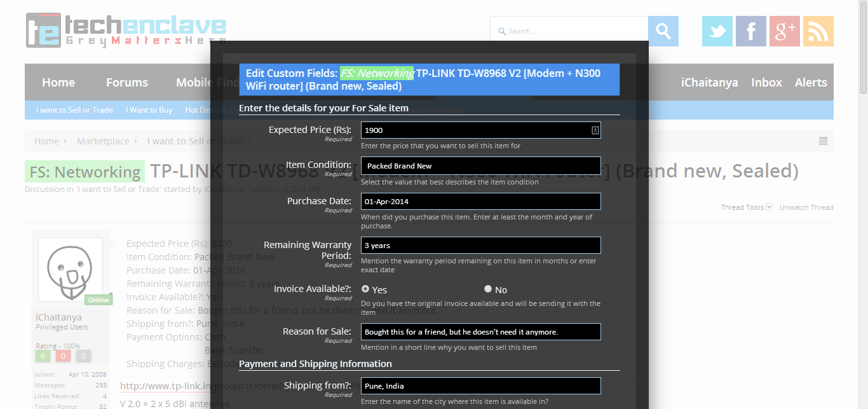The height and width of the screenshot is (409, 868).
Task: Click 'Privileged Users' title text
Action: [62, 327]
